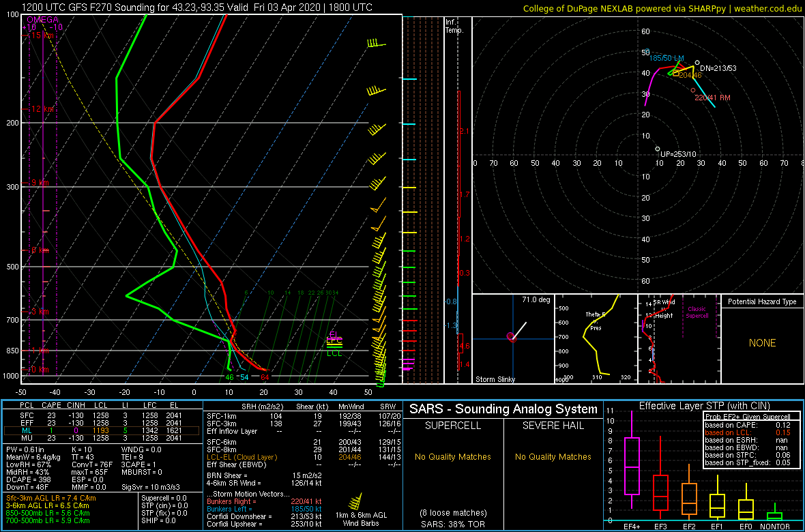
Task: Click the SHIP = 0.0 value
Action: [159, 520]
